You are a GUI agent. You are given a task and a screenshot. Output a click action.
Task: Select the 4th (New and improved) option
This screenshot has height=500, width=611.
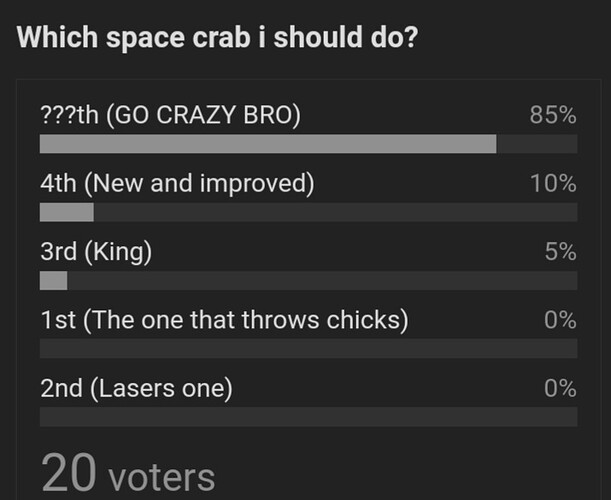(177, 184)
